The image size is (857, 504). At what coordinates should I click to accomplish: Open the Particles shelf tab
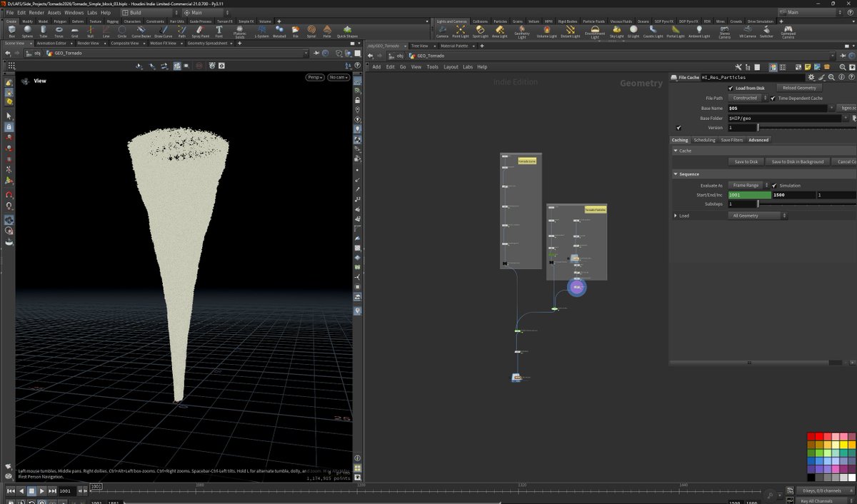pyautogui.click(x=500, y=21)
